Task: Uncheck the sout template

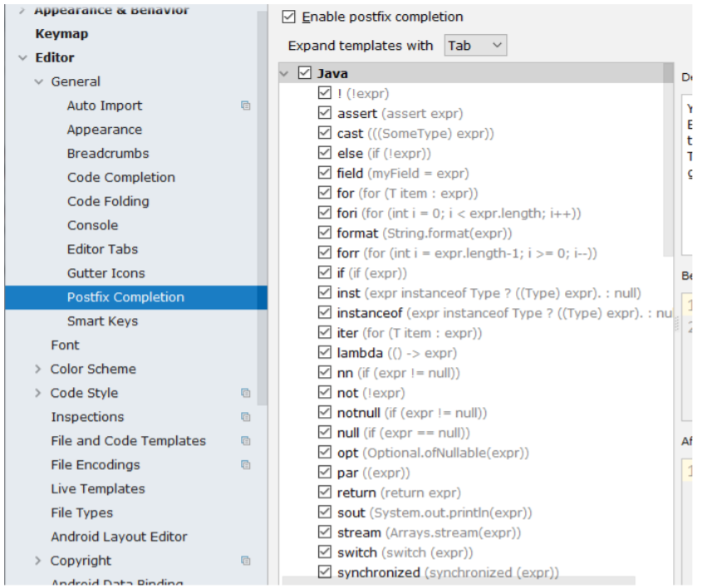Action: click(x=325, y=512)
